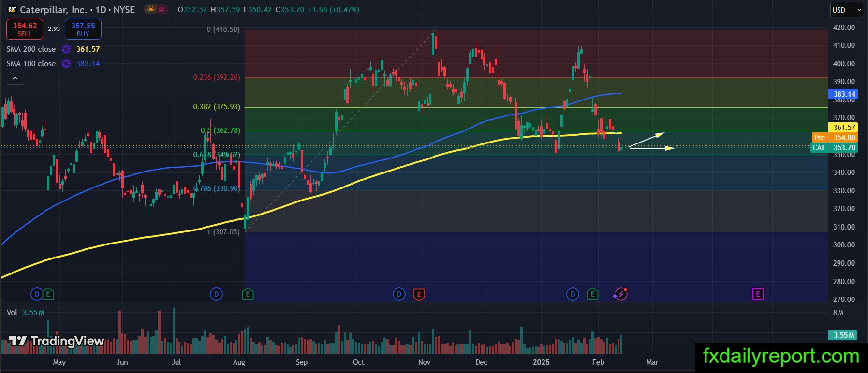Open the earnings E marker left of May
Viewport: 868px width, 373px height.
point(47,294)
